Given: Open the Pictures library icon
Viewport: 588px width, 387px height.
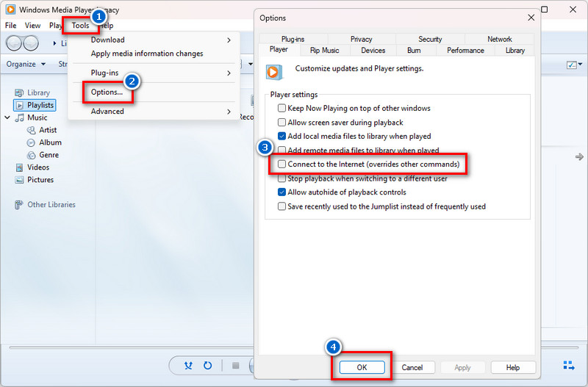Looking at the screenshot, I should pyautogui.click(x=19, y=180).
